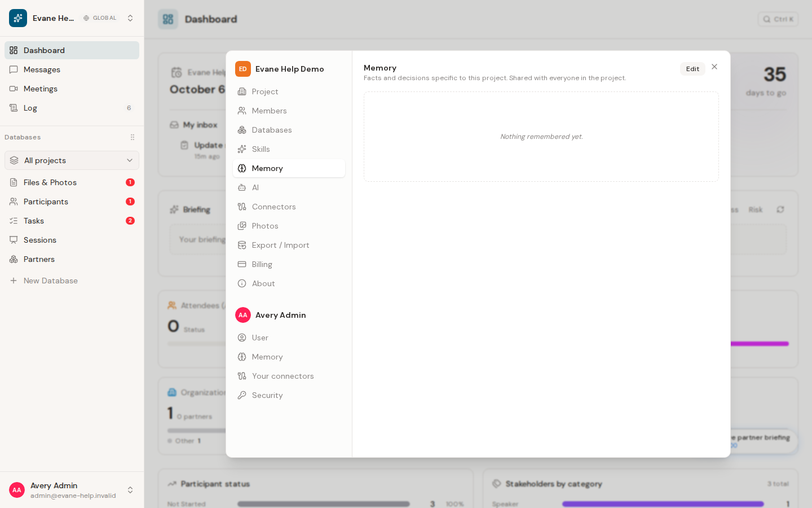Go to Dashboard in the sidebar

pyautogui.click(x=72, y=50)
